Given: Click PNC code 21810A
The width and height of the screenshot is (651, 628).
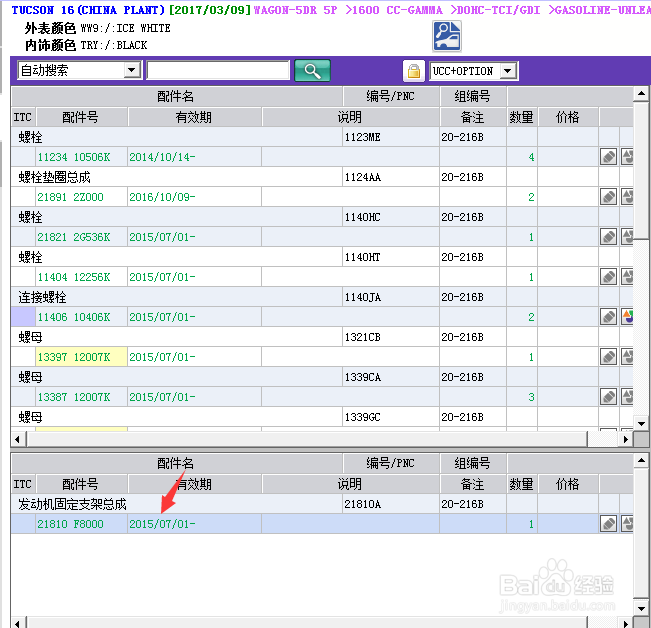Looking at the screenshot, I should [362, 504].
